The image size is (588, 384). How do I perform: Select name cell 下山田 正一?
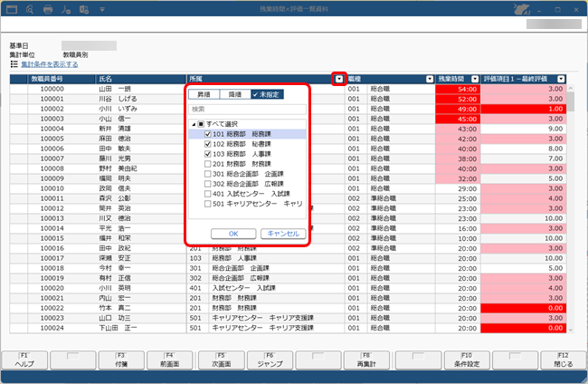tap(140, 328)
